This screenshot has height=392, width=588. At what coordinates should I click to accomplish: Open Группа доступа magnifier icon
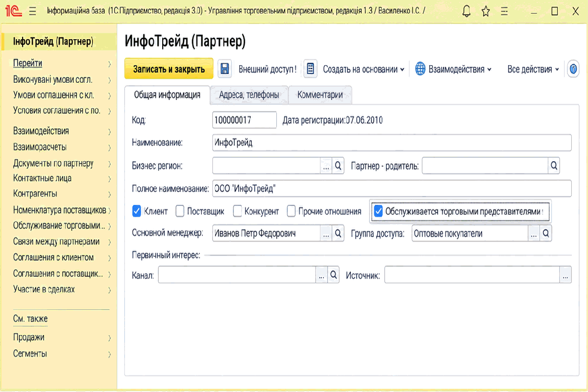click(x=546, y=233)
